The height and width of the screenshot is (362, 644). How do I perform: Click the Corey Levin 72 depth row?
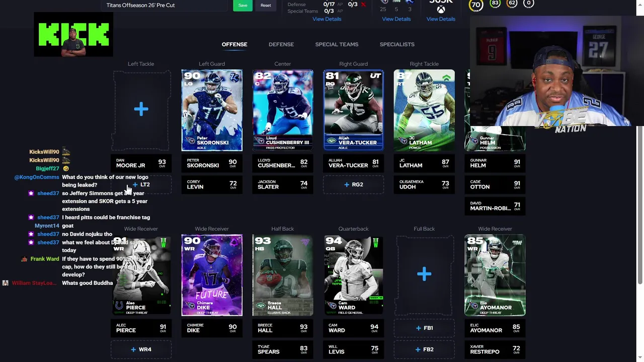coord(212,185)
